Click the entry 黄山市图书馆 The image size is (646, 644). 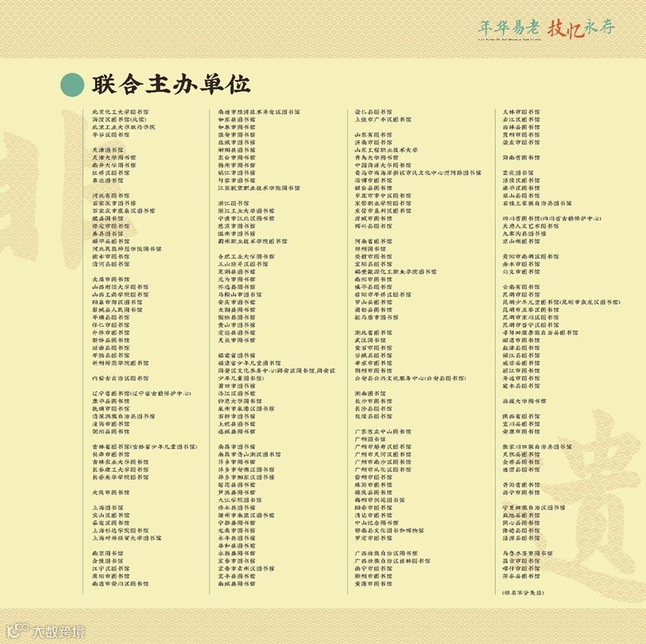point(237,325)
